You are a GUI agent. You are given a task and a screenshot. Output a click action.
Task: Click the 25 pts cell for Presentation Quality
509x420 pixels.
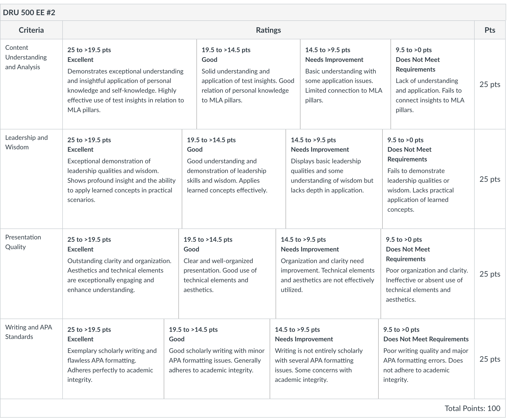click(x=490, y=274)
